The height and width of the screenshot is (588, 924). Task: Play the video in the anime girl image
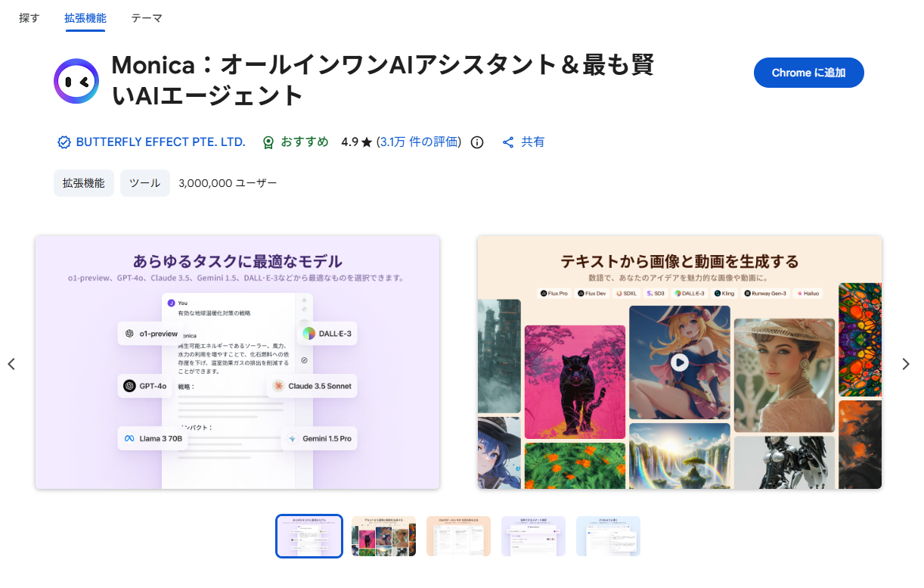click(679, 362)
